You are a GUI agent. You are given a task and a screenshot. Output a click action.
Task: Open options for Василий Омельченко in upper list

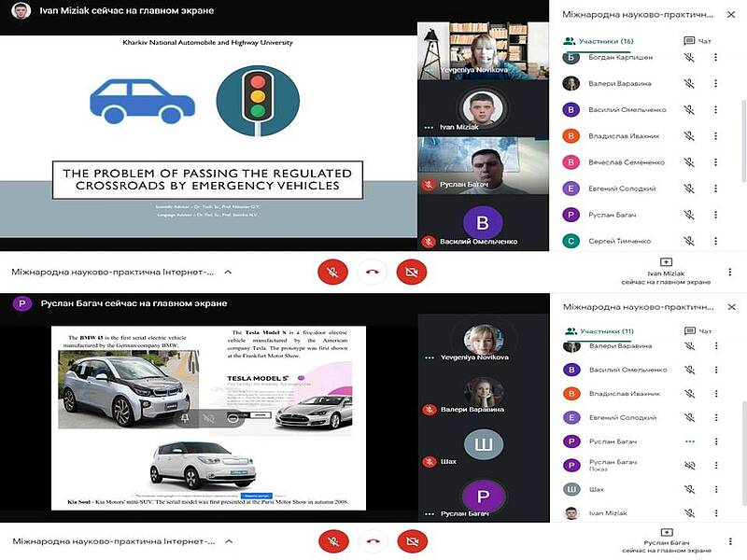click(715, 109)
